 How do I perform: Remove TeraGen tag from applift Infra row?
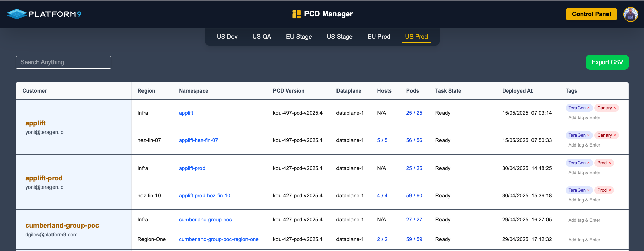pyautogui.click(x=588, y=108)
